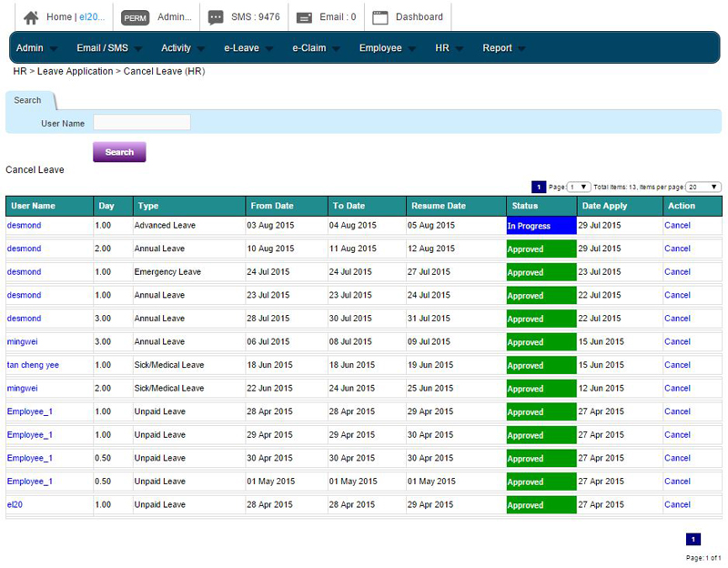Screen dimensions: 728x568
Task: Select the Search tab
Action: coord(30,100)
